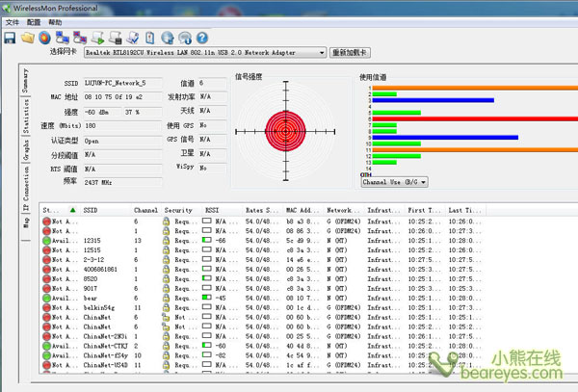Open the Channel Use B/G dropdown

(x=394, y=182)
